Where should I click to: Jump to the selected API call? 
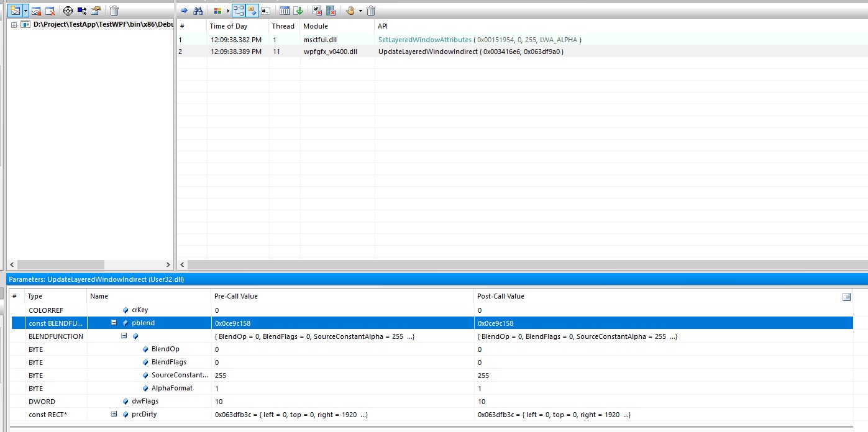pyautogui.click(x=185, y=11)
